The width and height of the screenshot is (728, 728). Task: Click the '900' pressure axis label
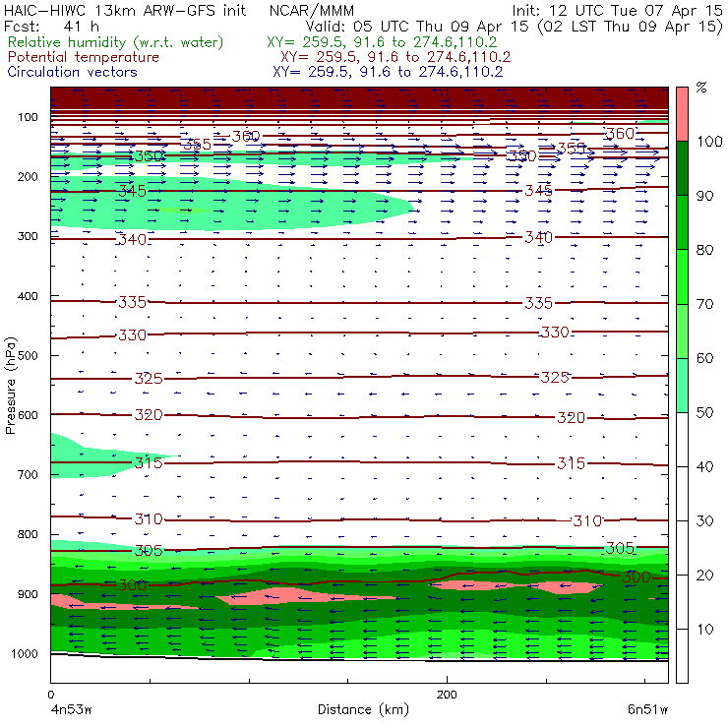(28, 594)
